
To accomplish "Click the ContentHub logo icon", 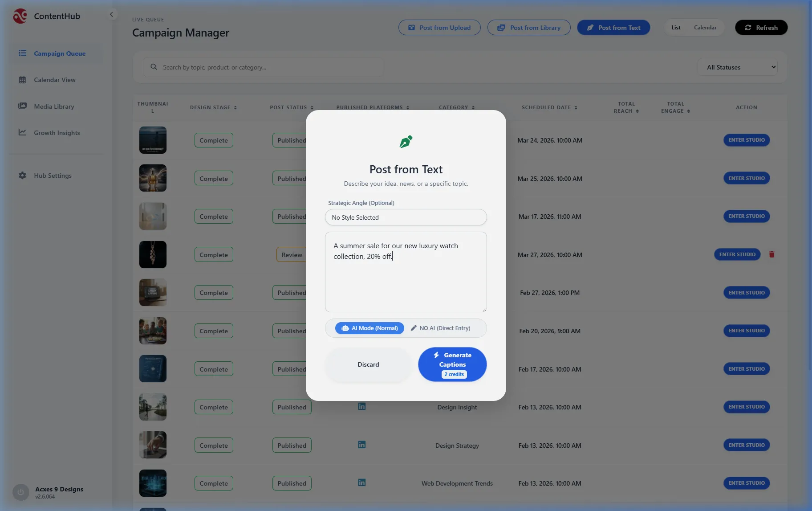I will tap(20, 16).
